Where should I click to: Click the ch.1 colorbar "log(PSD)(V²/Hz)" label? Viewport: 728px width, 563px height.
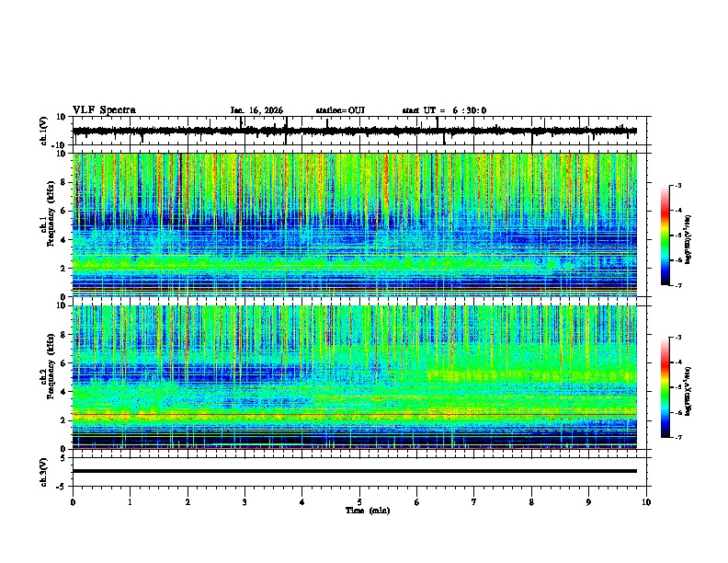(688, 239)
